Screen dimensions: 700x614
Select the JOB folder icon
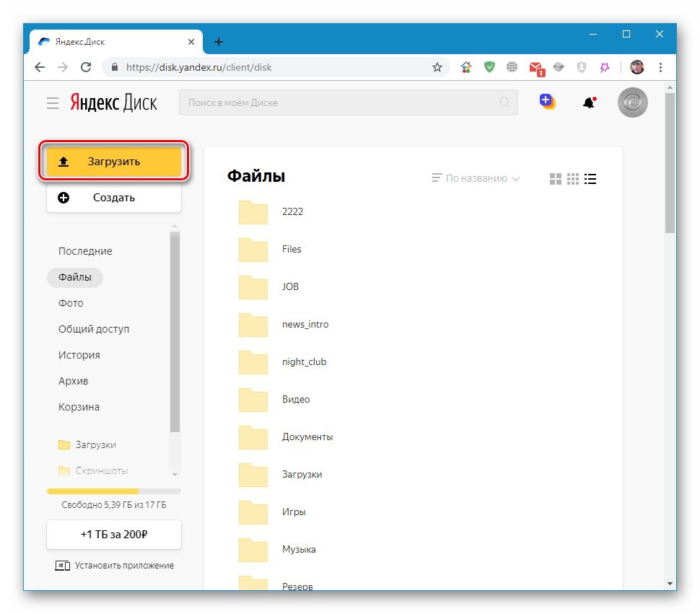coord(253,287)
